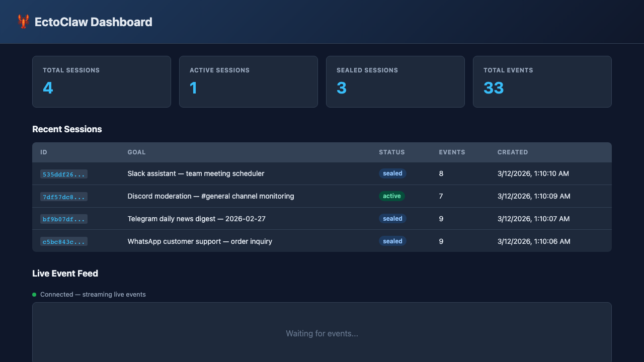Click session ID 7df57dc8 badge
The image size is (644, 362).
tap(63, 197)
